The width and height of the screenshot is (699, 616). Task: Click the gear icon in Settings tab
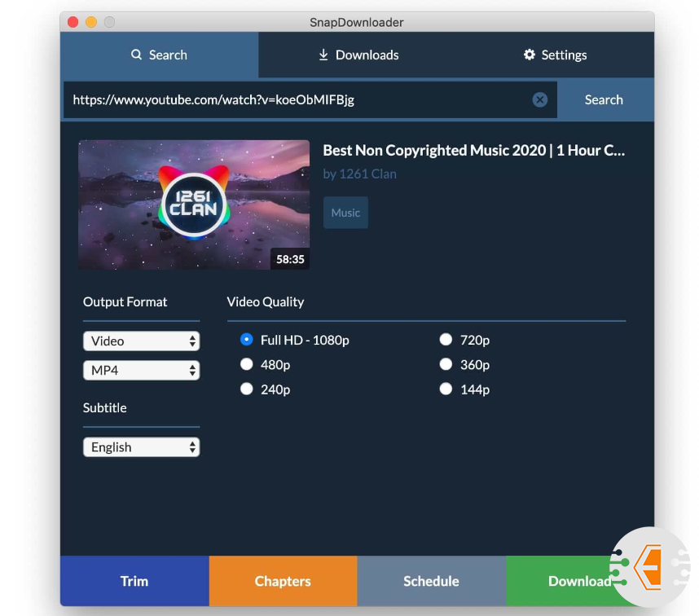tap(530, 55)
